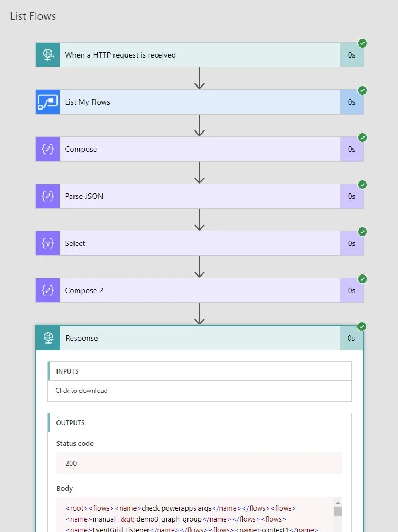The height and width of the screenshot is (532, 398).
Task: Click the List My Flows connector icon
Action: [48, 102]
